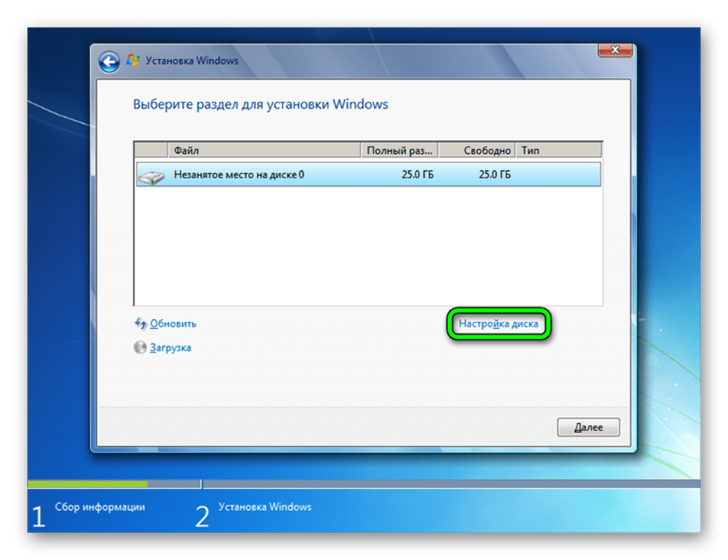Proceed with the Далее button
Screen dimensions: 728x560
(x=588, y=427)
